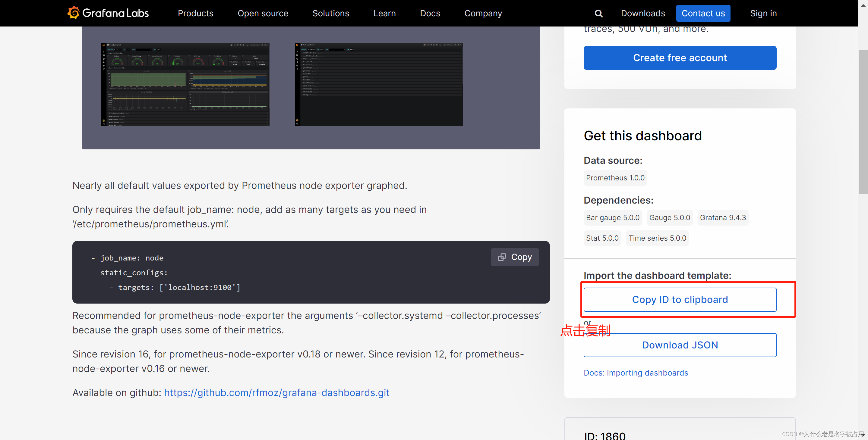
Task: Click the 'Data source:' label
Action: 613,161
